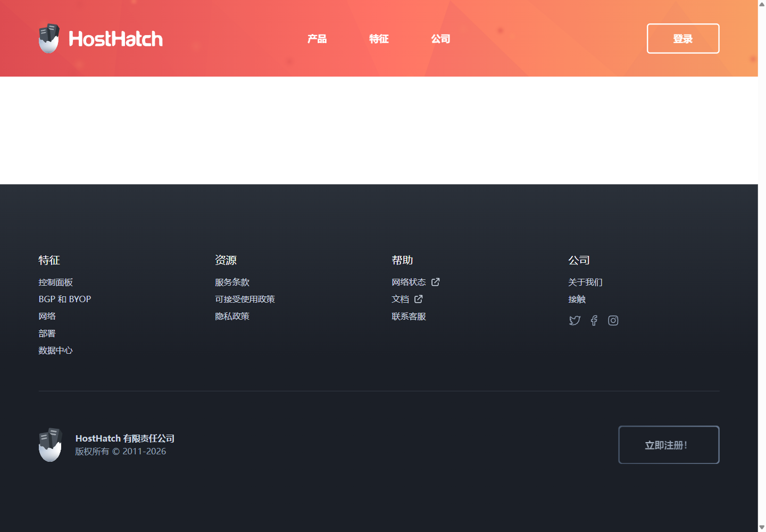Open the Twitter social icon
Viewport: 766px width, 532px height.
[574, 320]
